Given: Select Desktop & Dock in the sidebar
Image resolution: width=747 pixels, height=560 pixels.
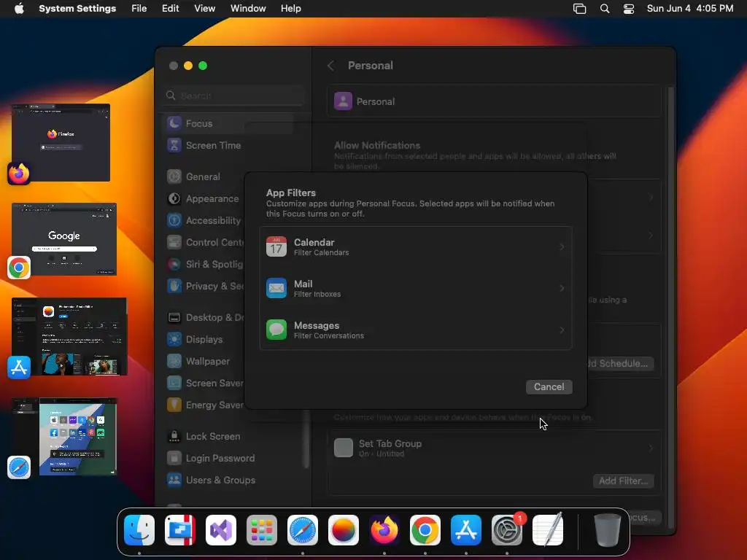Looking at the screenshot, I should point(204,318).
